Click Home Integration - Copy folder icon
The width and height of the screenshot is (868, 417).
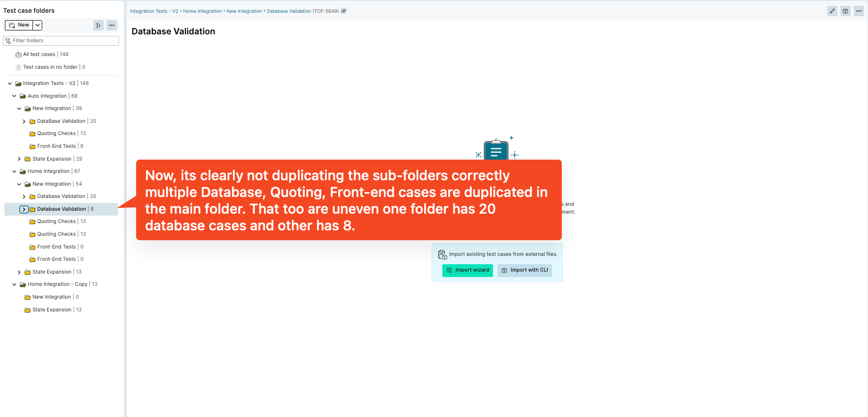[x=23, y=284]
